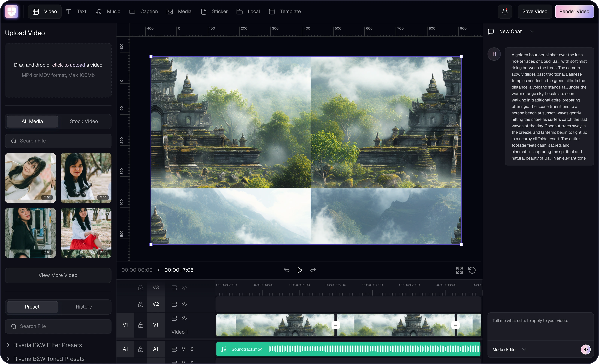Enter fullscreen preview mode
This screenshot has height=364, width=599.
459,270
